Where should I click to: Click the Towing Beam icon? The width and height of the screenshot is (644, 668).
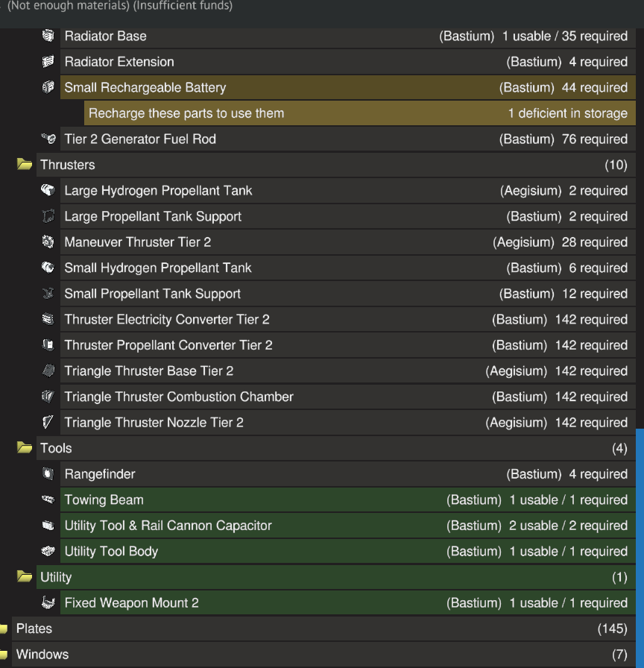(x=48, y=500)
